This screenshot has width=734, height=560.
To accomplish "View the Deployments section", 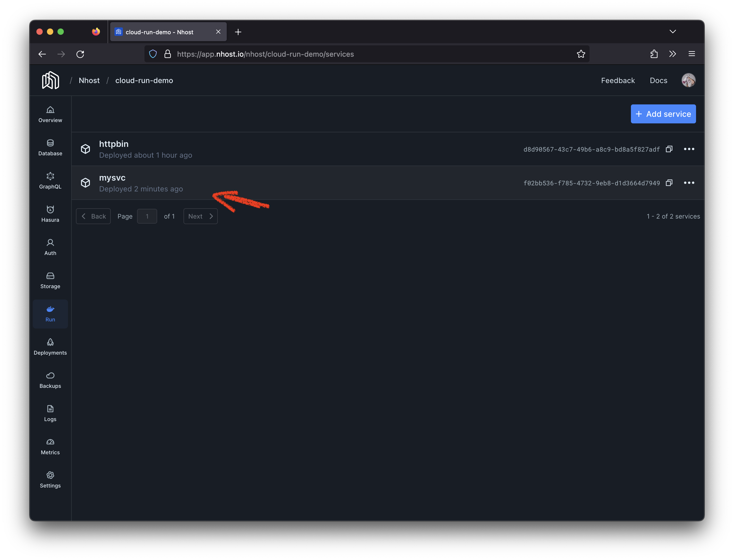I will 50,347.
